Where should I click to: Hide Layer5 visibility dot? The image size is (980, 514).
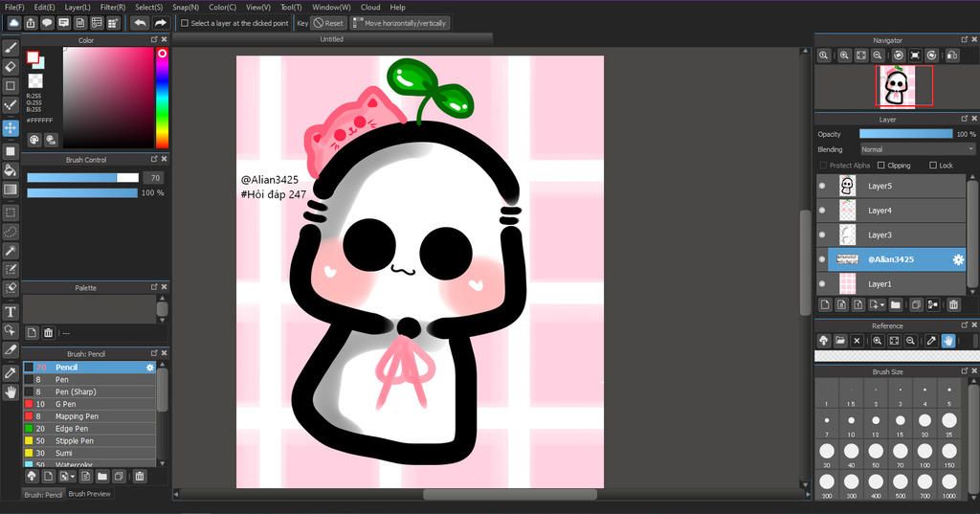pyautogui.click(x=822, y=186)
